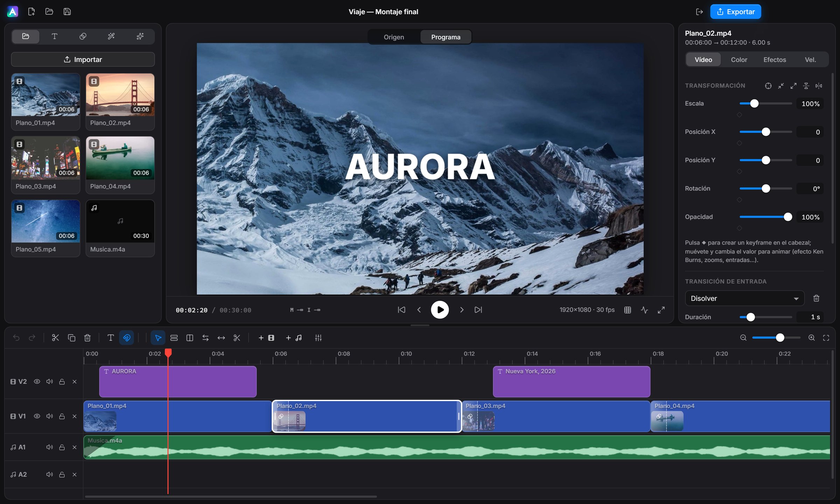Click zoom in magnifier on timeline

click(812, 338)
